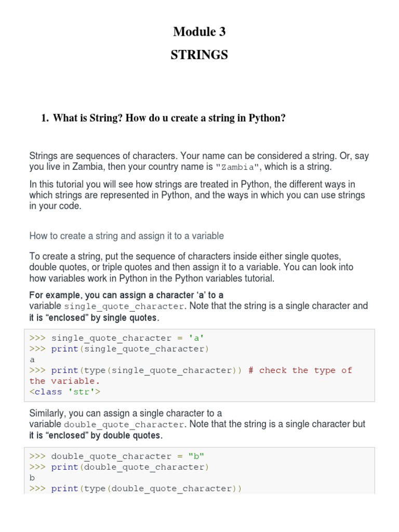Click the subheading "How to create a string"
399x532 pixels.
point(127,236)
